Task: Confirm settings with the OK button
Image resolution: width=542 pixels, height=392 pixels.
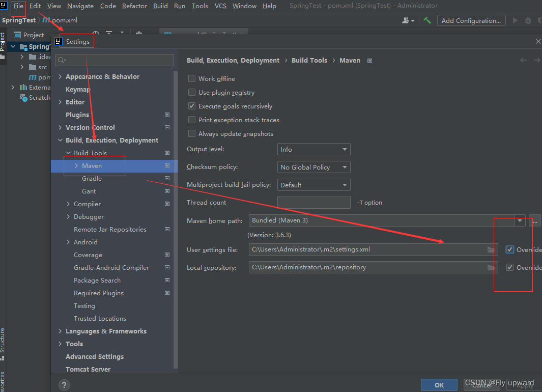Action: tap(439, 385)
